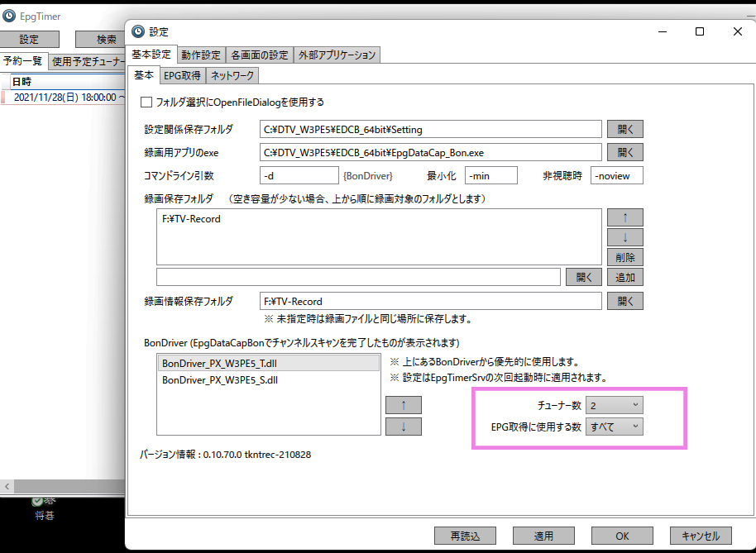This screenshot has width=756, height=553.
Task: Open the チューナー数 dropdown
Action: (x=615, y=405)
